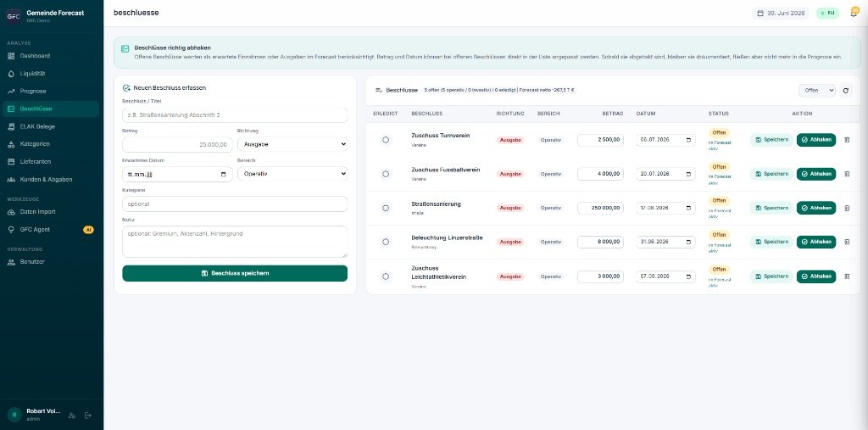
Task: Click Speichern for Zuschuss Turnverein
Action: point(771,140)
